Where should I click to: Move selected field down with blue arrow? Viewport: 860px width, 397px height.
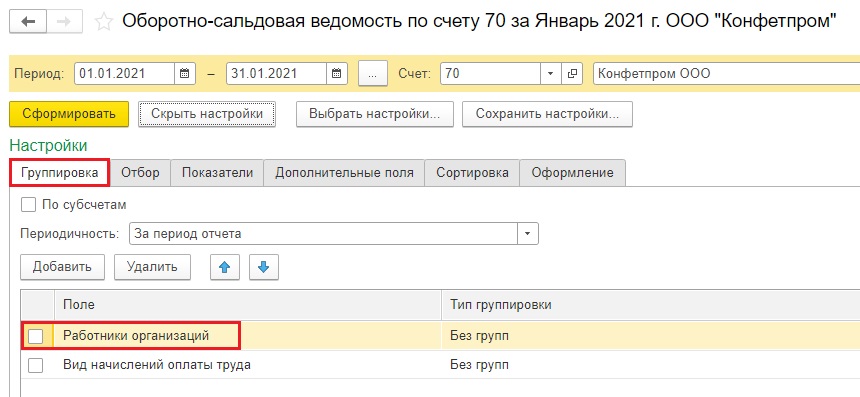pos(264,267)
